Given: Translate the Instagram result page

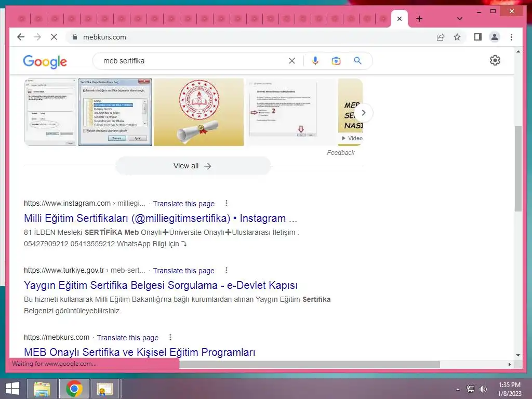Looking at the screenshot, I should (x=183, y=204).
